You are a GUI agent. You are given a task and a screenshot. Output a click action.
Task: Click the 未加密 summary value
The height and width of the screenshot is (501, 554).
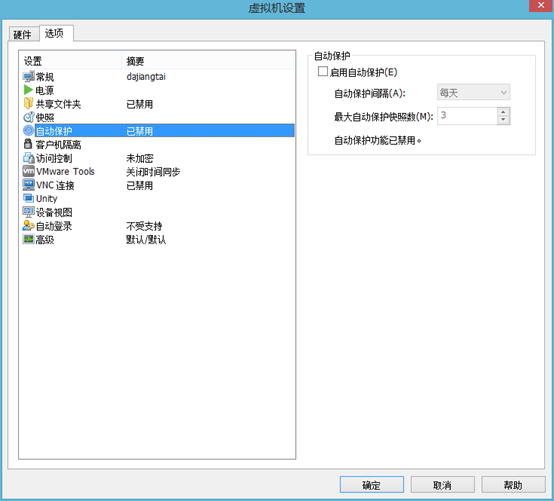click(140, 158)
